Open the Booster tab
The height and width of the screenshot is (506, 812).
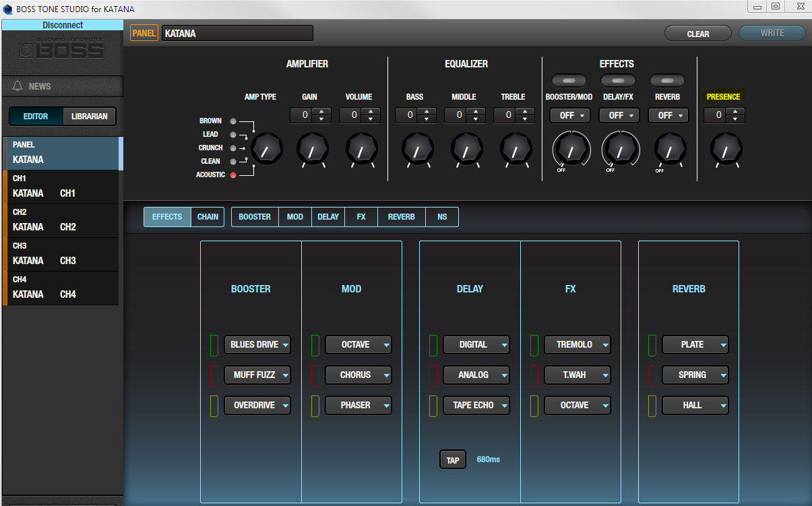(x=255, y=217)
